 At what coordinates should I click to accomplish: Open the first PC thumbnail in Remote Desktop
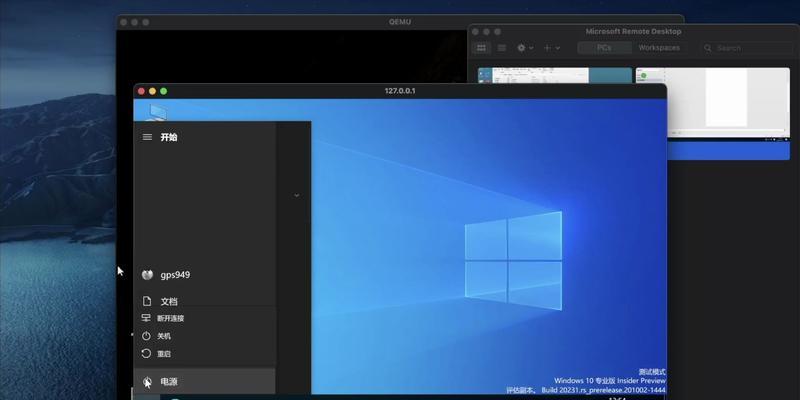[x=555, y=76]
